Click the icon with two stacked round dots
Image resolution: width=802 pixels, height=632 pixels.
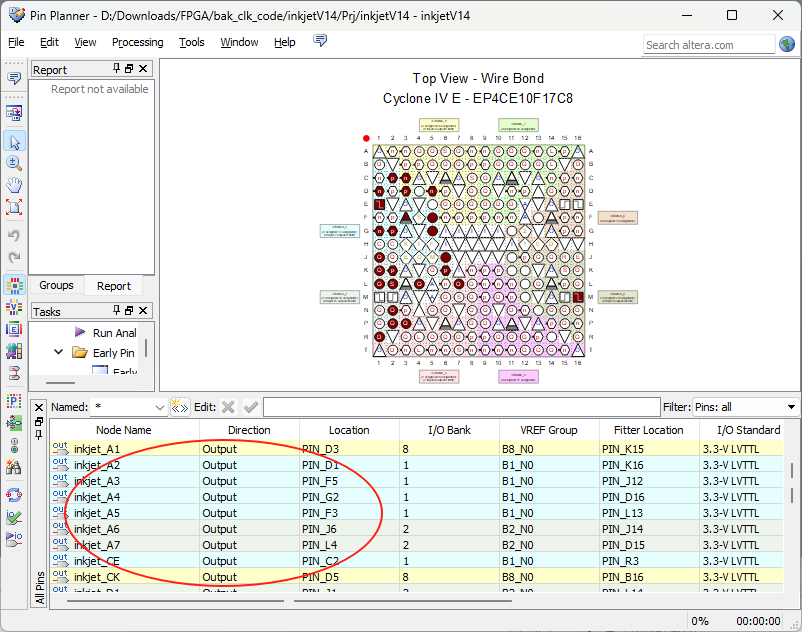14,445
